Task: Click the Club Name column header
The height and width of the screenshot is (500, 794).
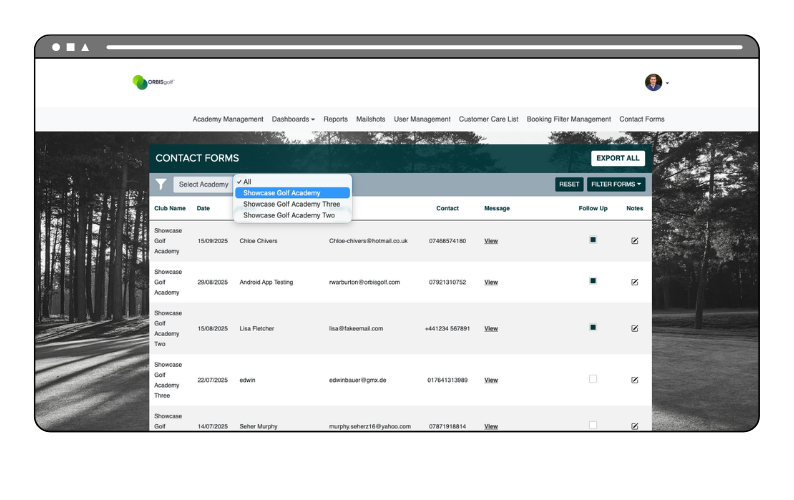Action: point(170,208)
